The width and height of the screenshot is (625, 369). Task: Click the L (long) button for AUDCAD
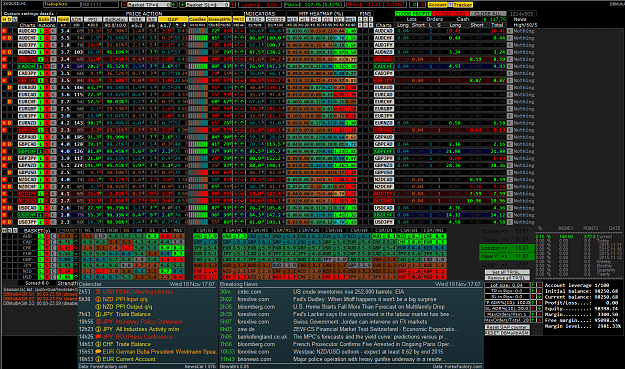click(x=41, y=31)
